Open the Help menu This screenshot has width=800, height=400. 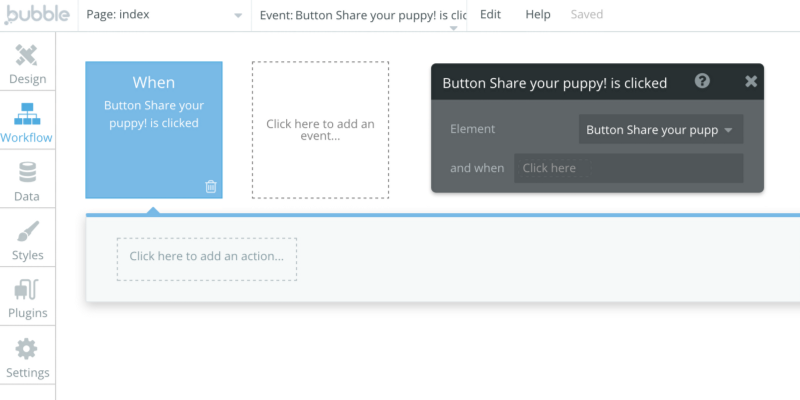(x=538, y=15)
